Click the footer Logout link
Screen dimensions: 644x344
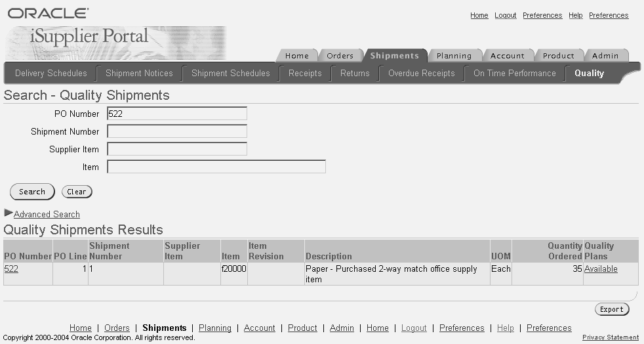[x=414, y=328]
